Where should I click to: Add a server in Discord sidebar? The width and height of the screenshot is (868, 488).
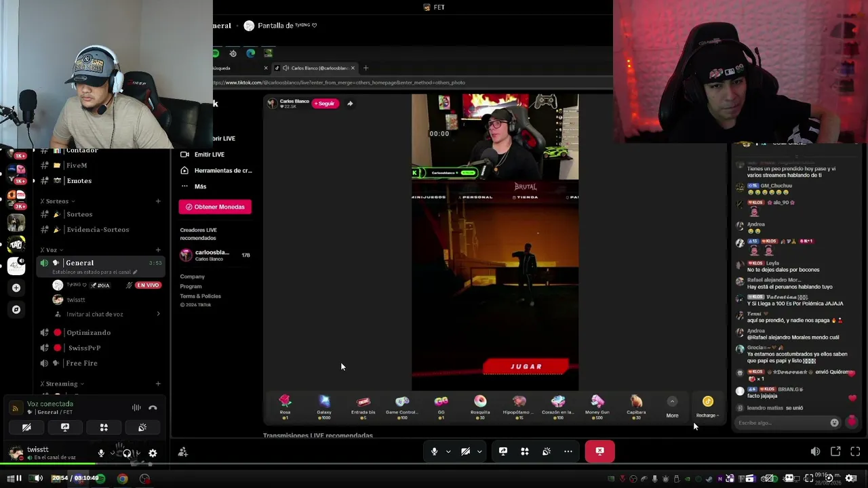[x=16, y=287]
